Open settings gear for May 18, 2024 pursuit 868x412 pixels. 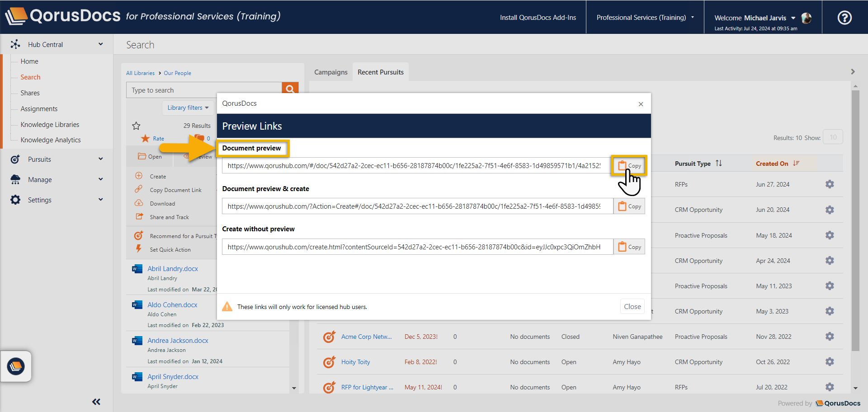(830, 235)
